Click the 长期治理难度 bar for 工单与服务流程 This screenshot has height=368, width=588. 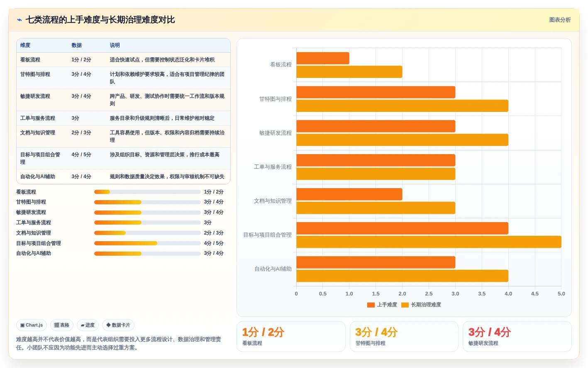coord(376,174)
